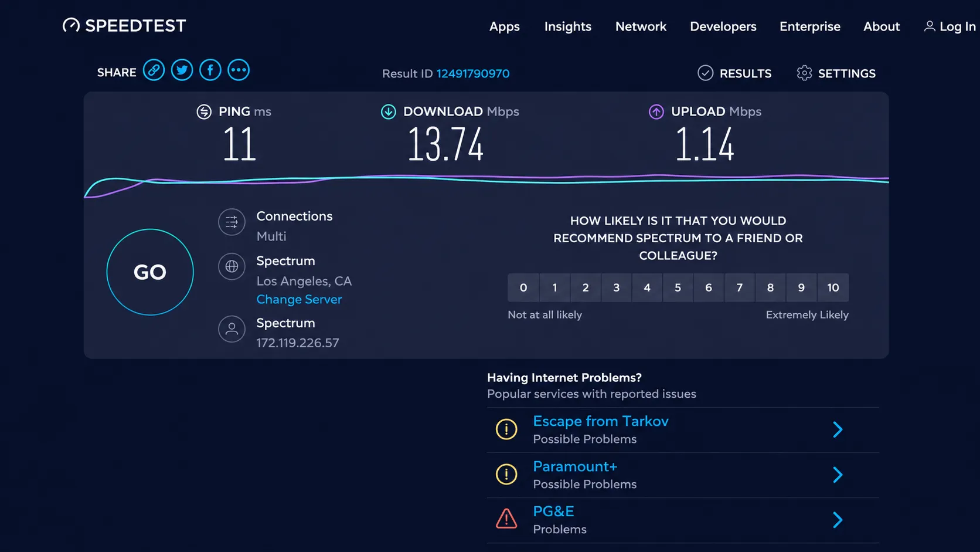Click the Extremely Likely label
980x552 pixels.
(807, 315)
